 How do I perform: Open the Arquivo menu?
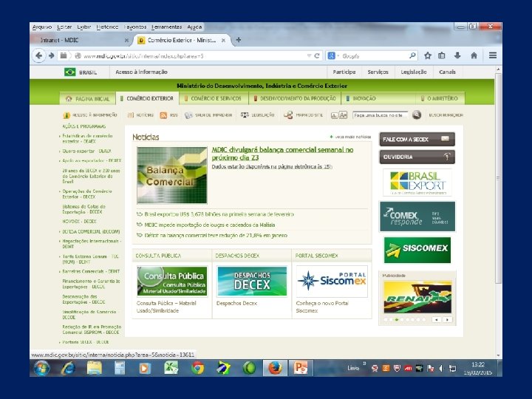(x=42, y=27)
